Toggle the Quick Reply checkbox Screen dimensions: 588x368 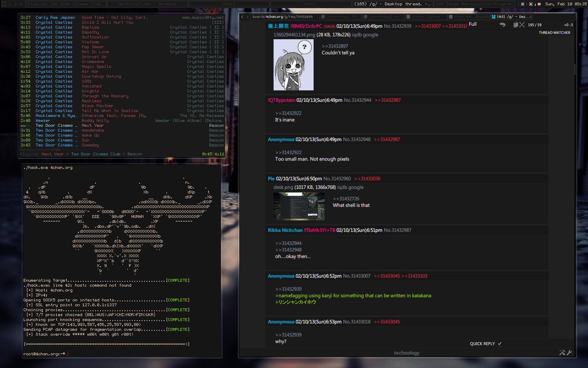point(500,343)
